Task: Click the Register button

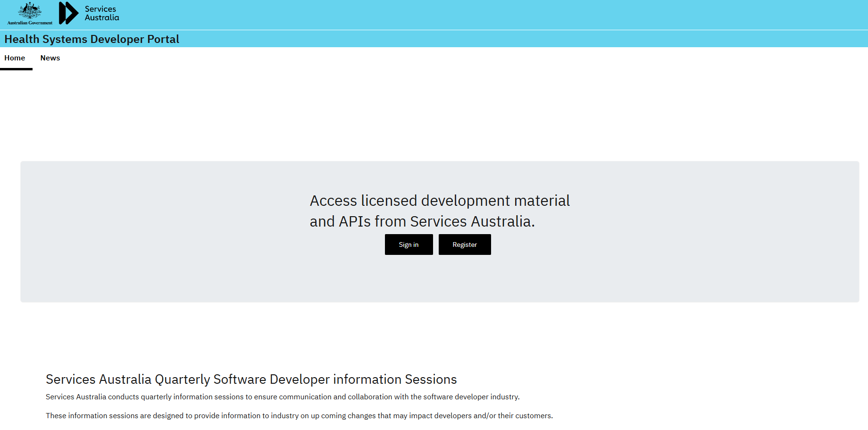Action: pyautogui.click(x=464, y=245)
